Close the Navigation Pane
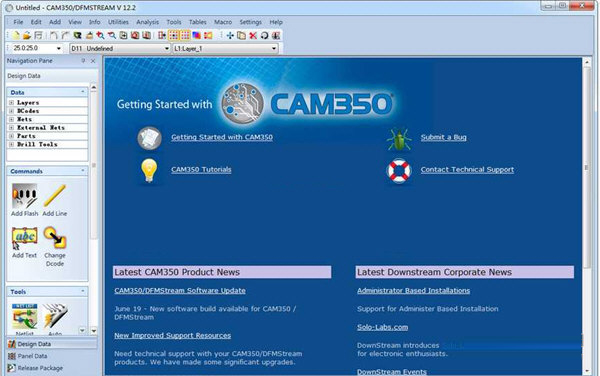This screenshot has width=600, height=376. point(93,61)
